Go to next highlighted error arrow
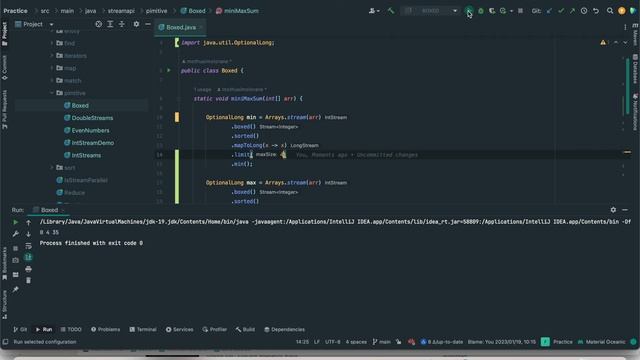 point(625,43)
